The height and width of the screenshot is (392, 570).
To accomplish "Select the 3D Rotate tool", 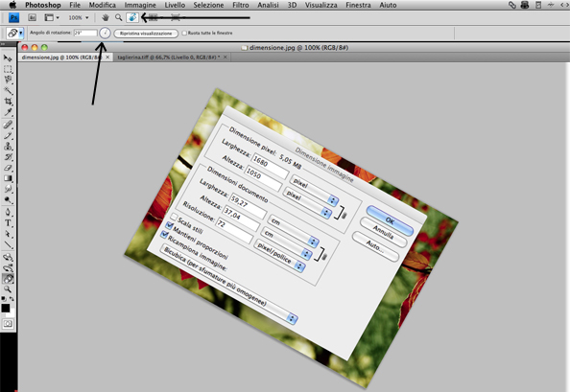I will click(8, 258).
